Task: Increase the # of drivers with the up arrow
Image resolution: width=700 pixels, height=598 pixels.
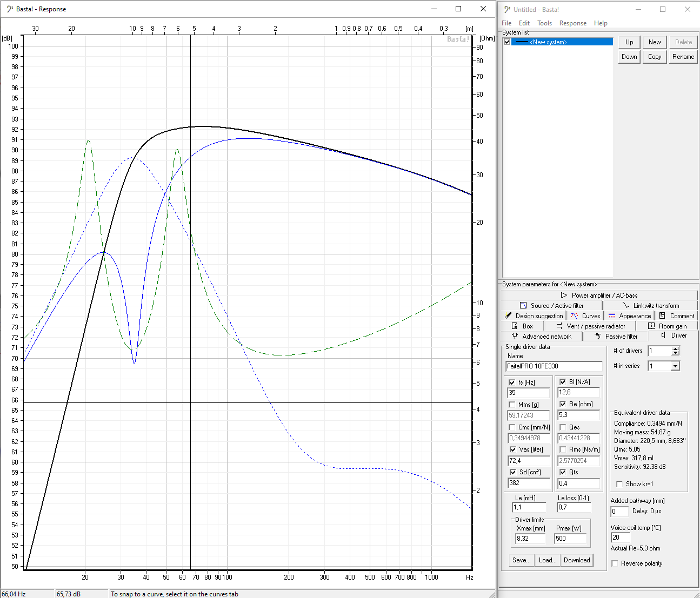Action: [x=675, y=349]
